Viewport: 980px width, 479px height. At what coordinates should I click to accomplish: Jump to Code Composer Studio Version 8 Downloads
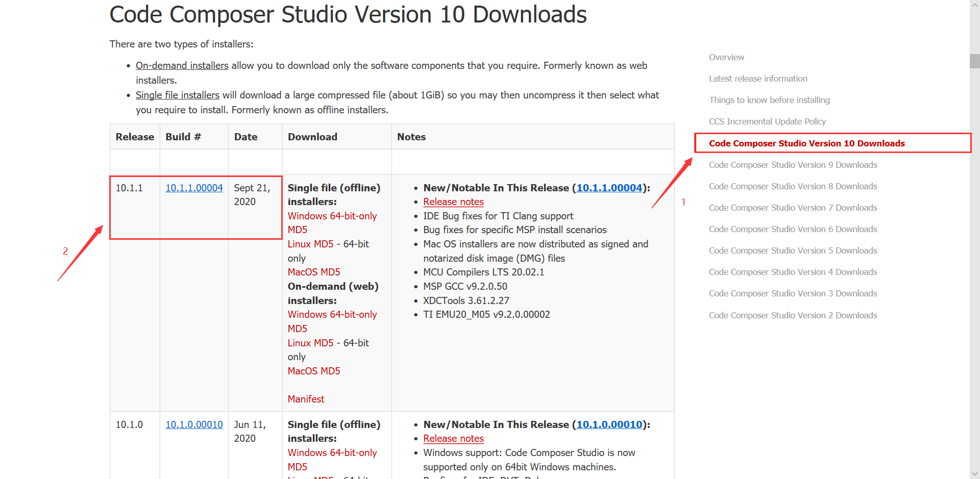coord(793,186)
